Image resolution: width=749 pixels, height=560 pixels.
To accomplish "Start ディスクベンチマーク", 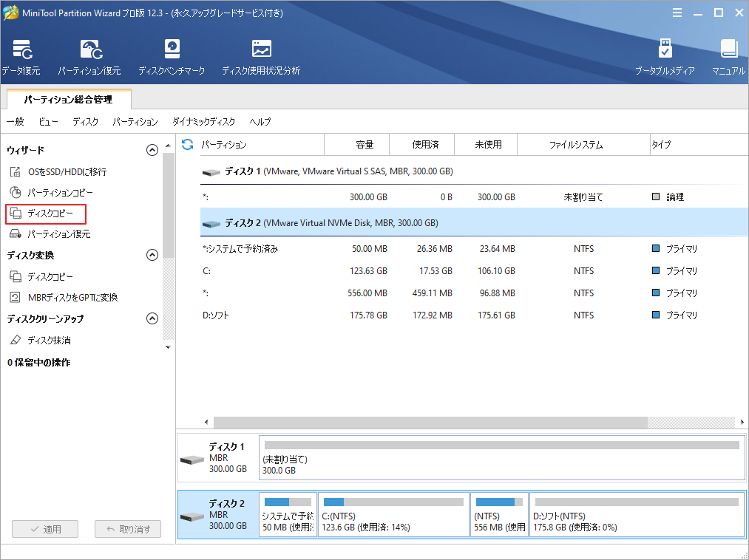I will point(172,55).
